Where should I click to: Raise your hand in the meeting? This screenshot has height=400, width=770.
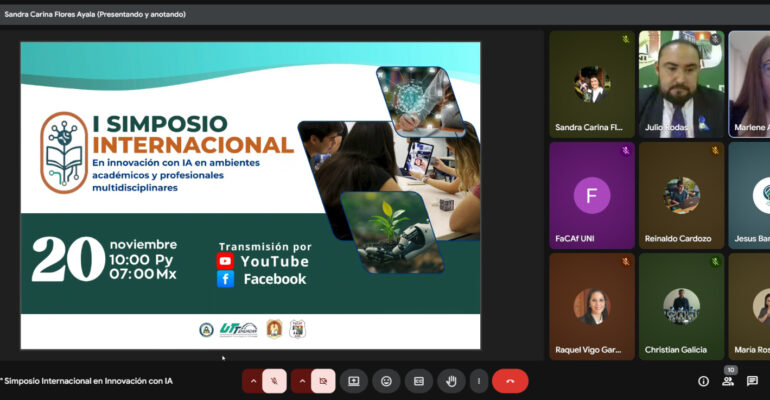pyautogui.click(x=451, y=381)
